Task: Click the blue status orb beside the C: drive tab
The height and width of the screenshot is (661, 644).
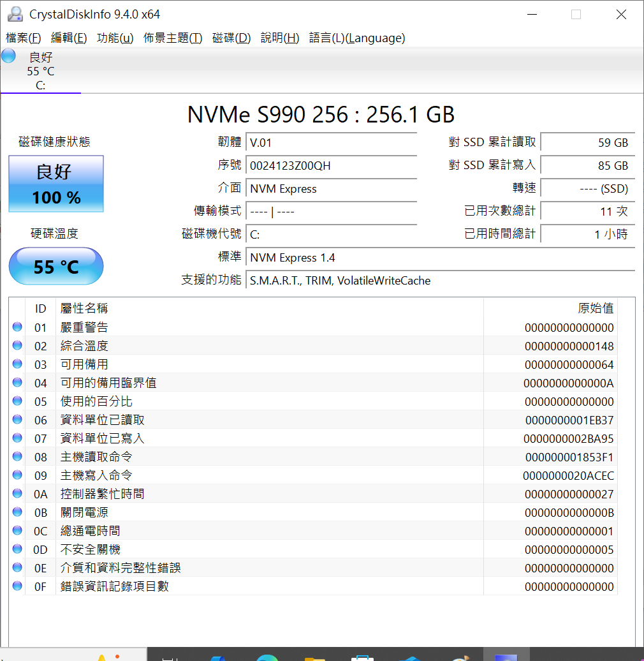Action: tap(8, 56)
